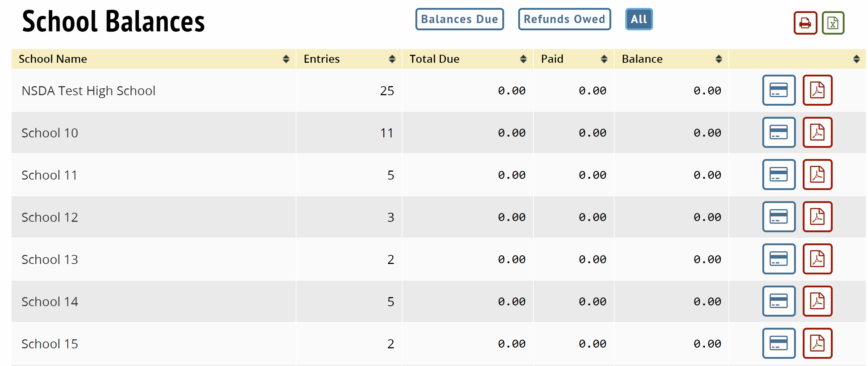Click the red print icon
Image resolution: width=868 pixels, height=366 pixels.
click(x=805, y=23)
